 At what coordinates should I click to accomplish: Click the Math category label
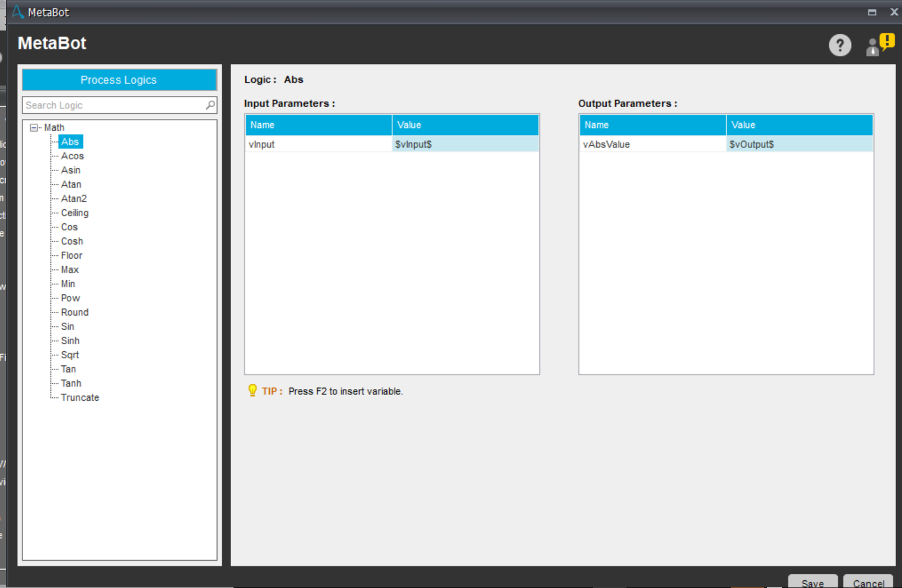point(54,127)
